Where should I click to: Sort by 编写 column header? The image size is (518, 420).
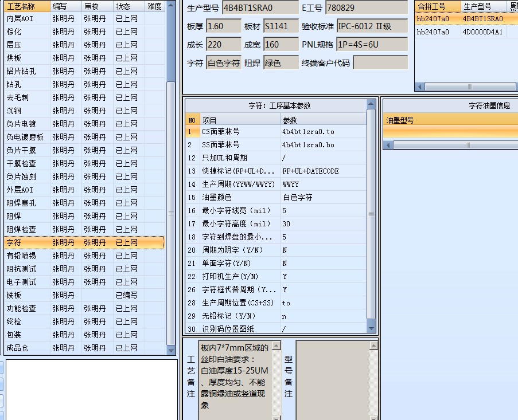[x=66, y=6]
